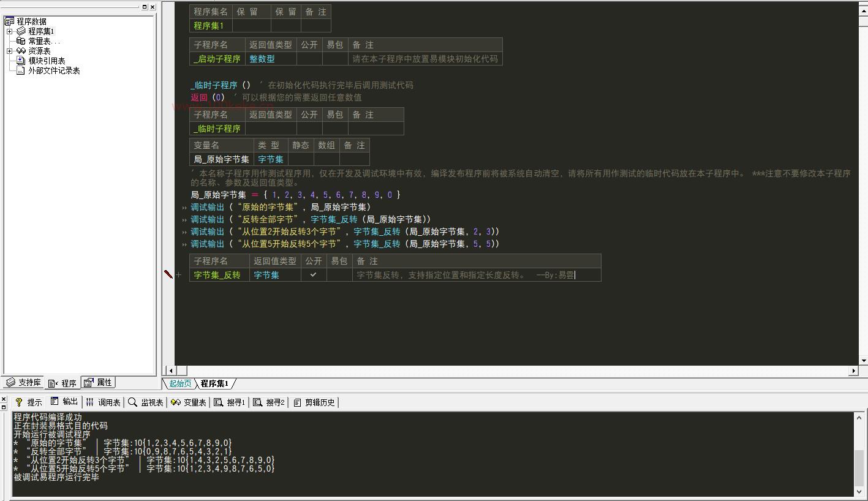The width and height of the screenshot is (868, 501).
Task: Click the "从位置5开始反转5个字节" code line
Action: [345, 244]
